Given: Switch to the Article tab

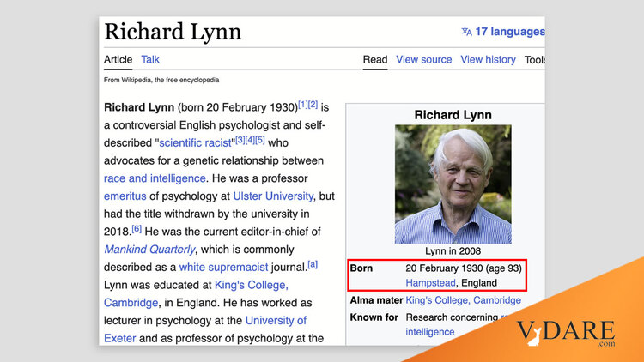Looking at the screenshot, I should (x=118, y=59).
